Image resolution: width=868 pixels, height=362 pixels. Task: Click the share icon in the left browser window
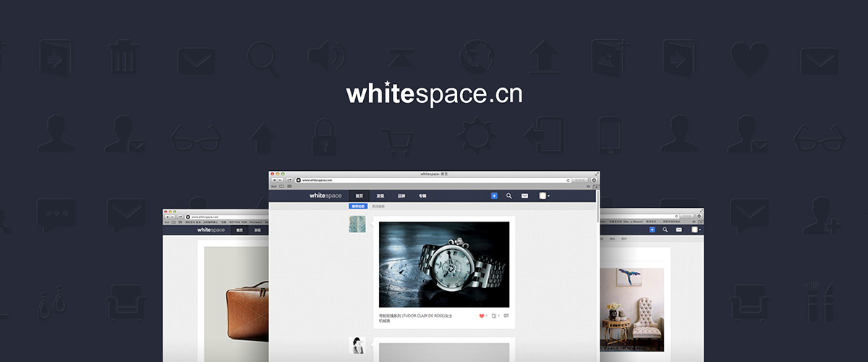point(180,216)
